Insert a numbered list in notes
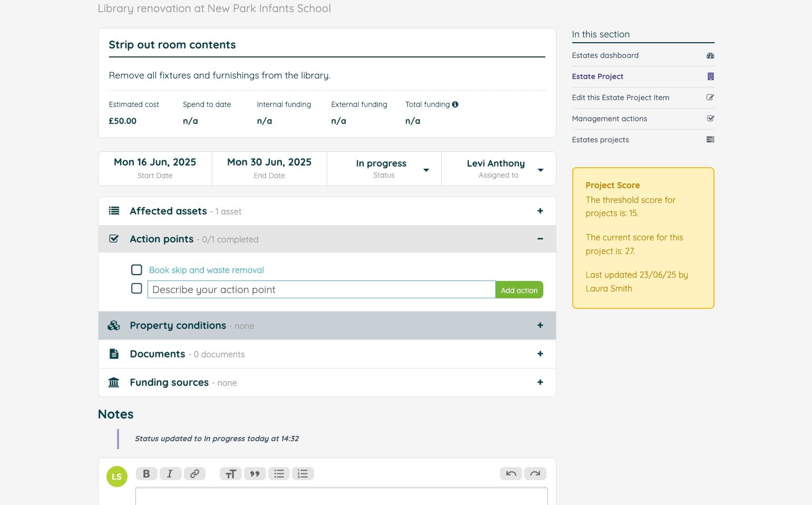The width and height of the screenshot is (812, 505). tap(303, 474)
